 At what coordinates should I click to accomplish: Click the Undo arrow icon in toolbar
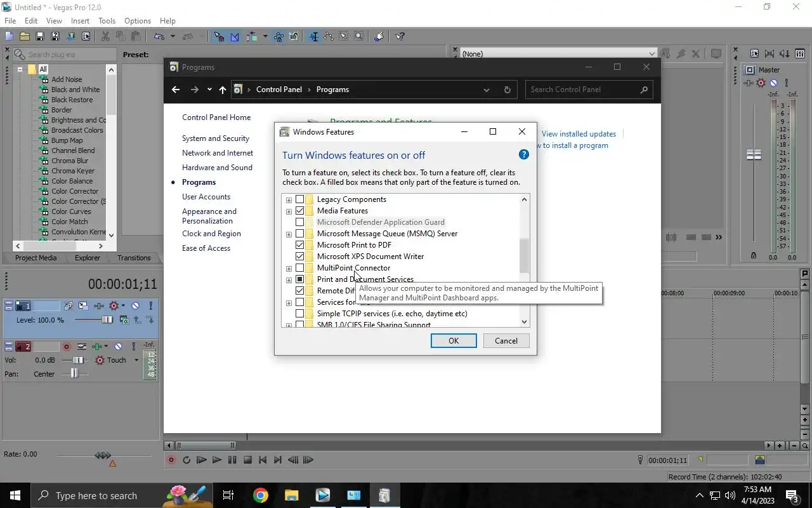(x=159, y=37)
